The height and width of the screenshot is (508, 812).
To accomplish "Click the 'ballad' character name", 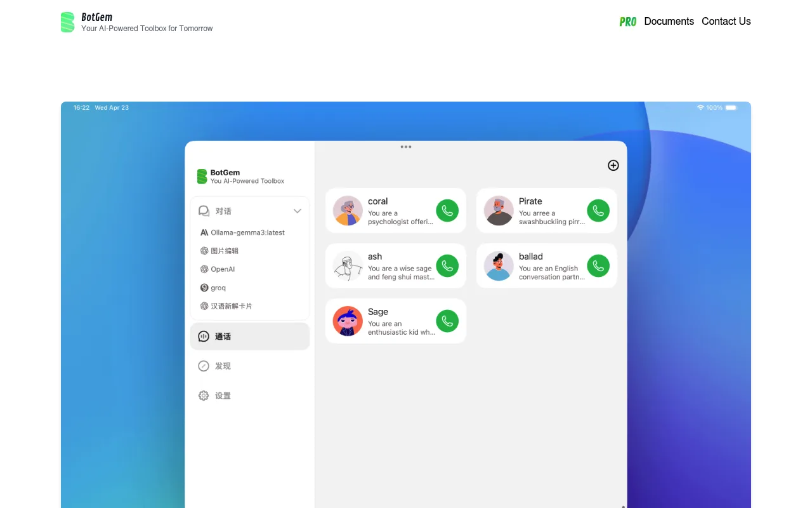I will (531, 257).
